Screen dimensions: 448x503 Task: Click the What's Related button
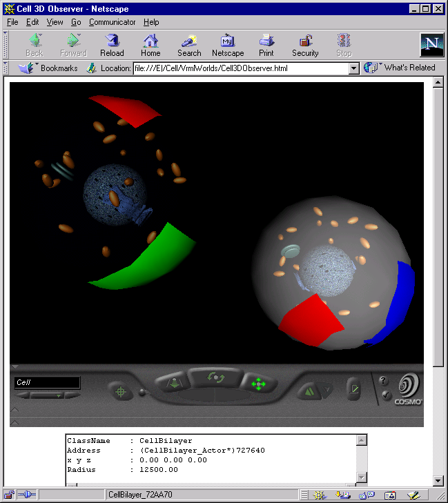[400, 68]
